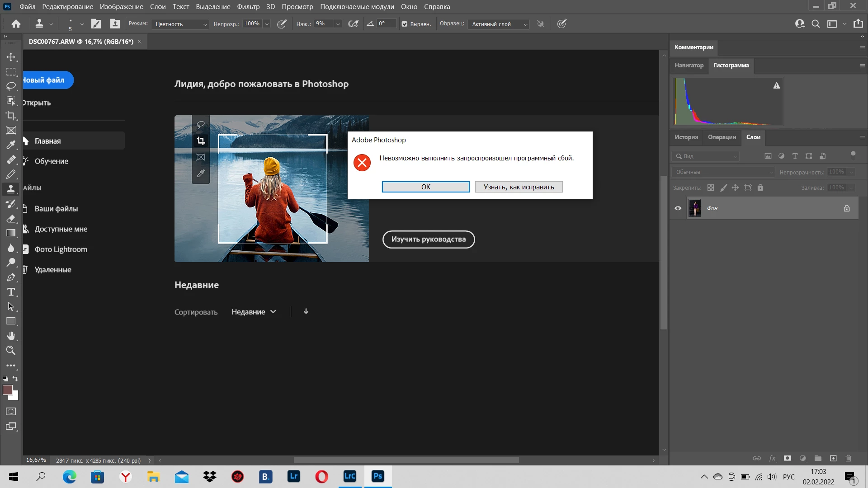Select the Zoom tool in toolbar
868x488 pixels.
11,350
